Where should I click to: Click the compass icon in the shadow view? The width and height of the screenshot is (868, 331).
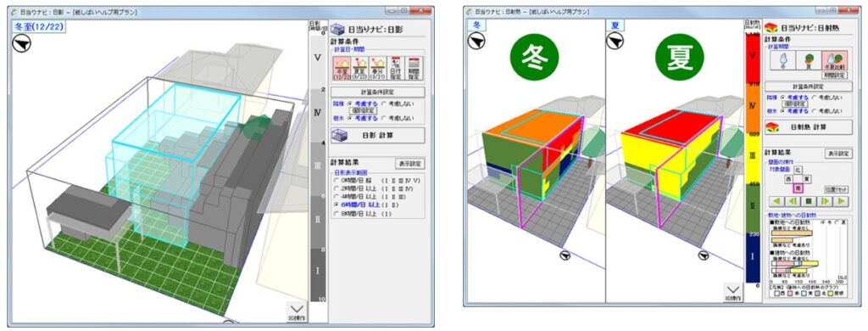(x=21, y=42)
